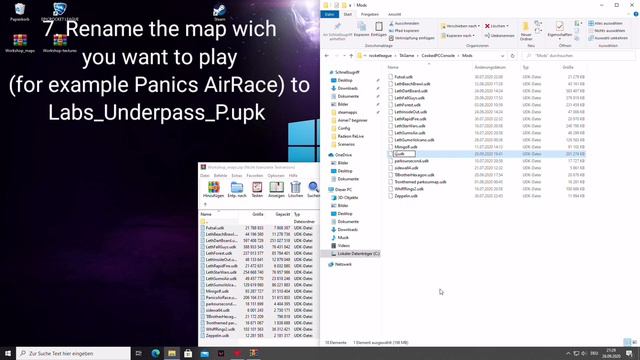Click the Testen icon in WinRAR
The image size is (640, 360).
(x=257, y=187)
